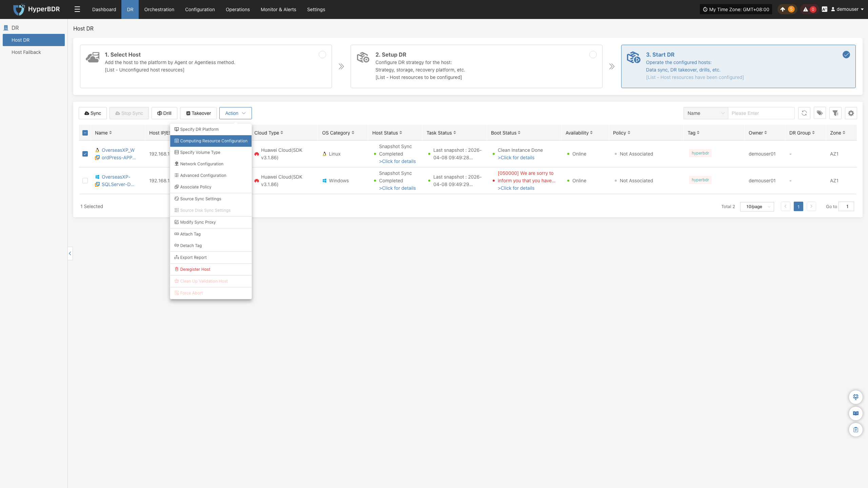Open the Orchestration top tab
Viewport: 868px width, 488px height.
159,9
